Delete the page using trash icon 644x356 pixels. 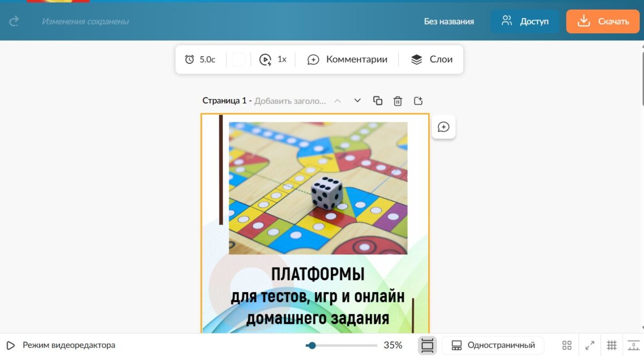tap(398, 101)
